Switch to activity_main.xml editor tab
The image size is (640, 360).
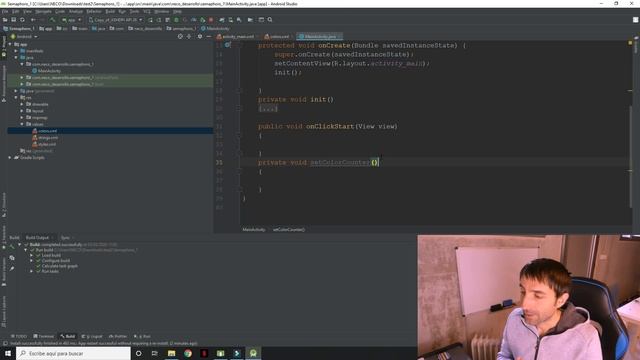point(236,36)
